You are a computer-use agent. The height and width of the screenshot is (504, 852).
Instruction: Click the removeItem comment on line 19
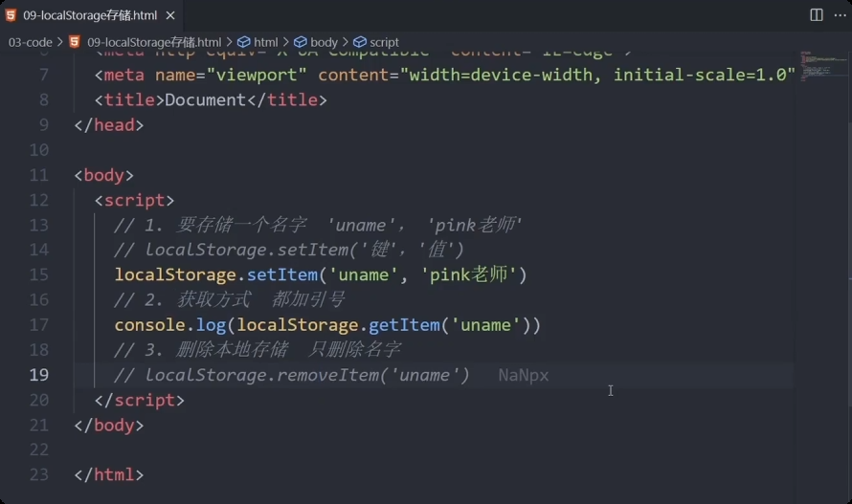[292, 375]
